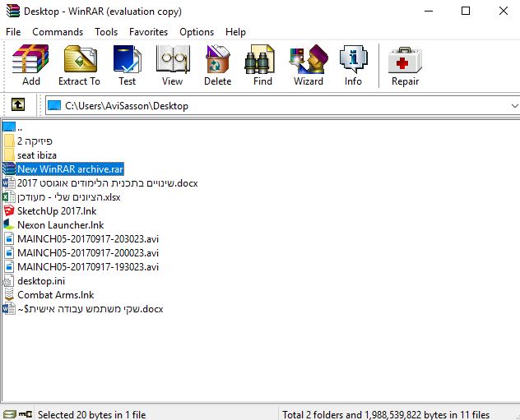Viewport: 520px width, 420px height.
Task: Click the MAINCH05-20170917-193023.avi video icon
Action: [x=9, y=266]
